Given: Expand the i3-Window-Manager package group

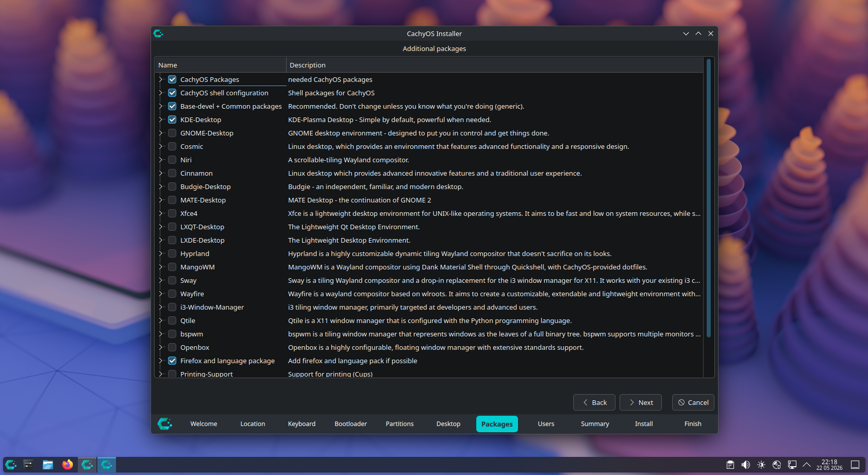Looking at the screenshot, I should 161,307.
